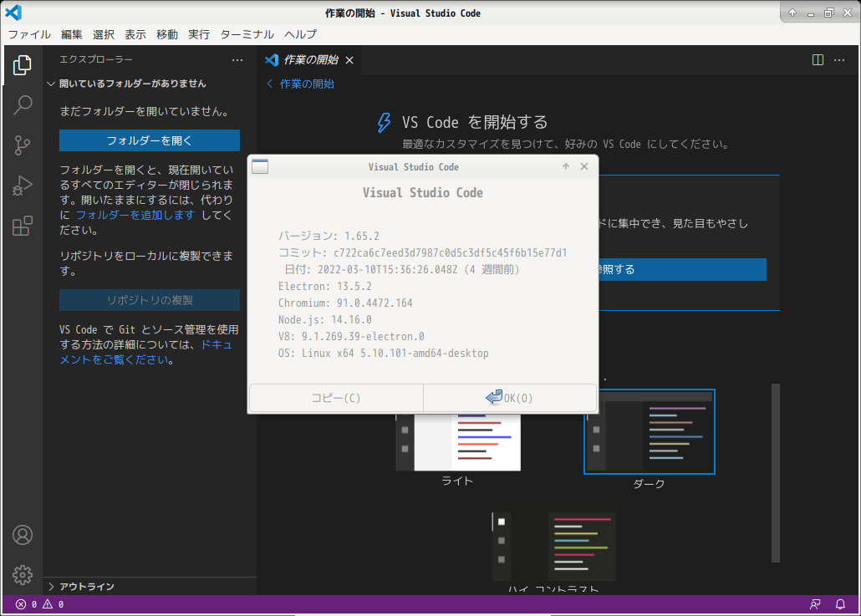Select the 作業の開始 editor tab
The width and height of the screenshot is (861, 616).
tap(309, 60)
